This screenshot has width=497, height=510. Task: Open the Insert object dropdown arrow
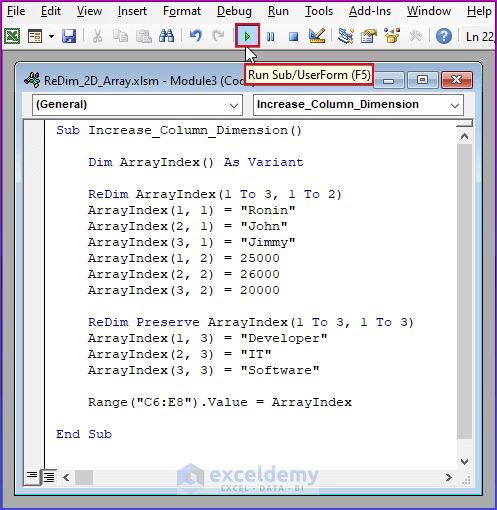[x=51, y=36]
